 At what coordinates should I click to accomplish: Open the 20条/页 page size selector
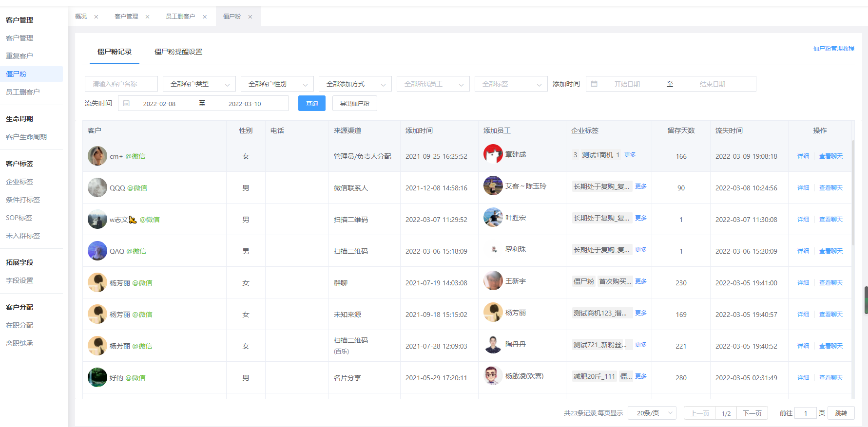(x=652, y=413)
